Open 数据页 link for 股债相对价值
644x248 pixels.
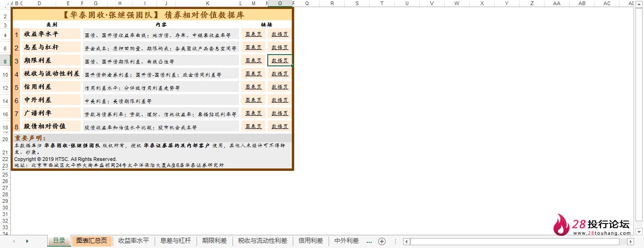280,127
